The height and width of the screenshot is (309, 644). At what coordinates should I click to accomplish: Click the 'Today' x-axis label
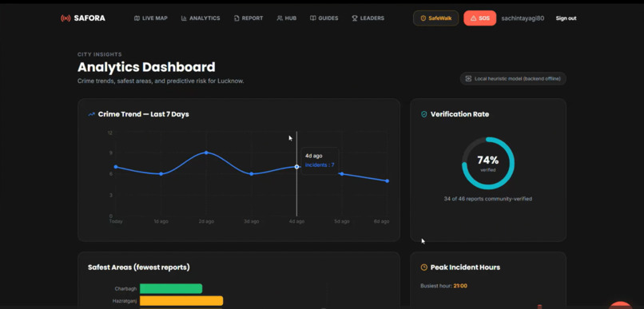pos(116,221)
